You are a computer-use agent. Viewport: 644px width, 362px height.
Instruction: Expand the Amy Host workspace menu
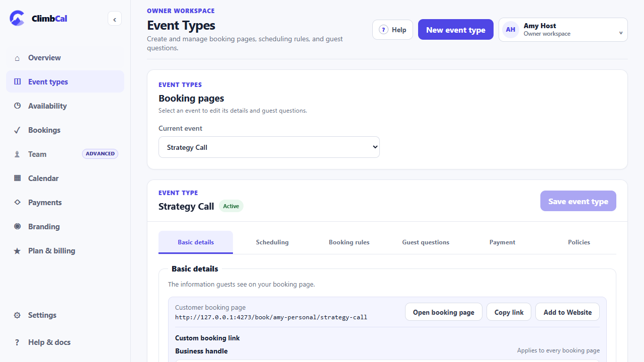pyautogui.click(x=563, y=30)
